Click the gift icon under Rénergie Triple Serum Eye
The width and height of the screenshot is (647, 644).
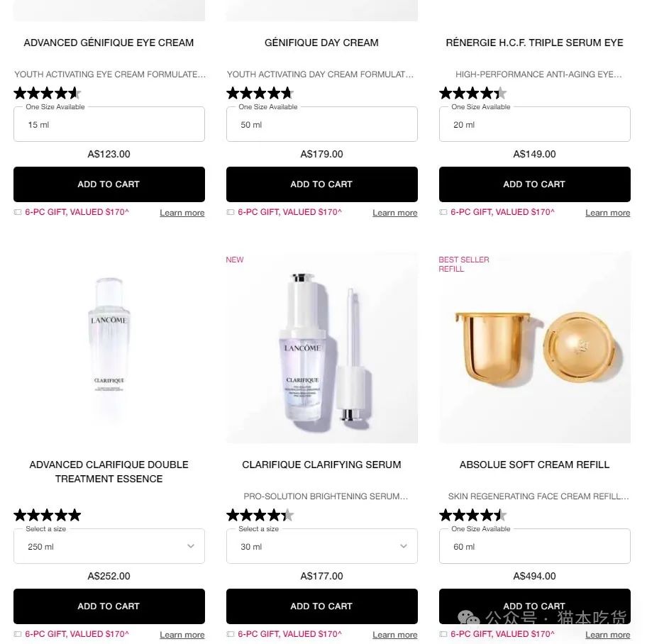tap(443, 212)
